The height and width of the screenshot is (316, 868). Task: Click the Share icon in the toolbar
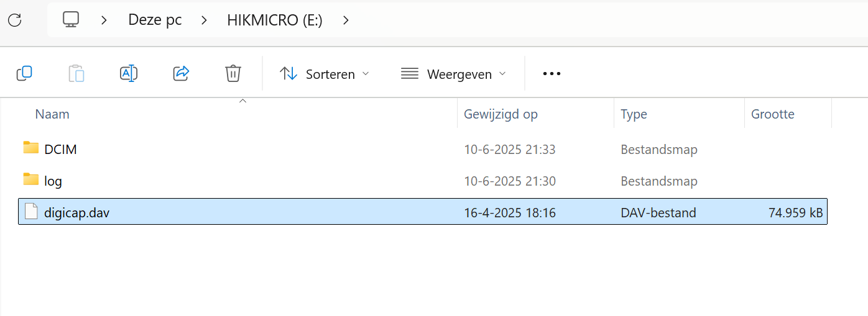point(181,73)
